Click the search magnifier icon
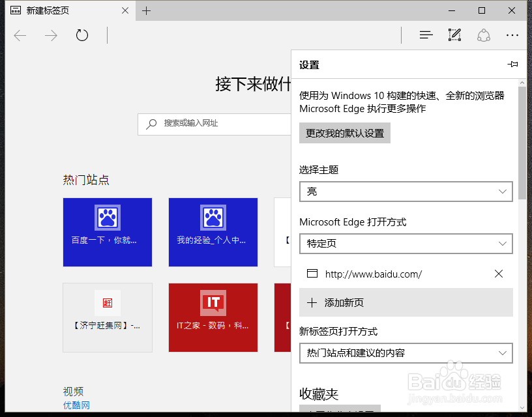 pyautogui.click(x=151, y=124)
